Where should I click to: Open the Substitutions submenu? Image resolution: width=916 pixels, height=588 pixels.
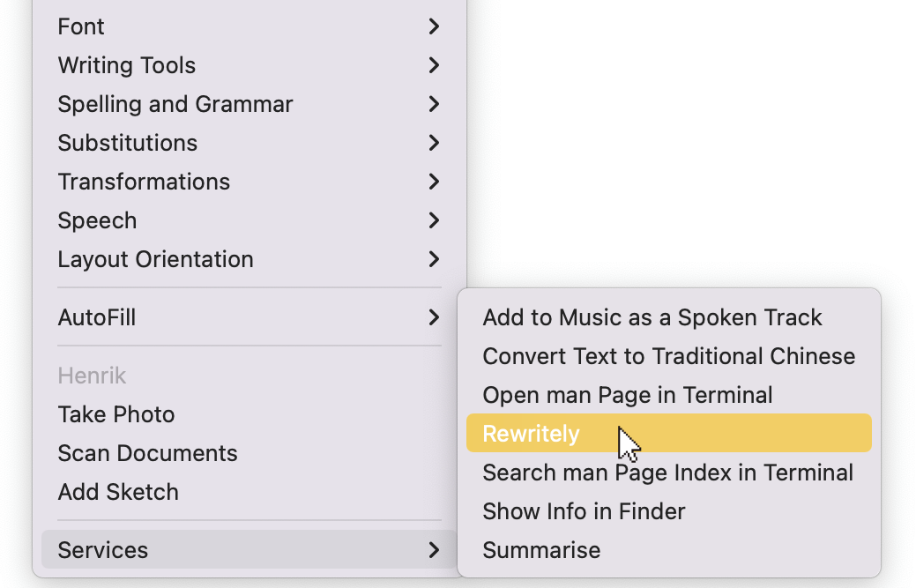click(x=249, y=143)
